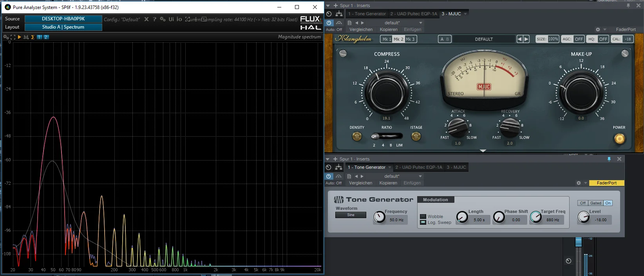This screenshot has height=276, width=644.
Task: Click yellow FaderPort button
Action: pos(607,183)
